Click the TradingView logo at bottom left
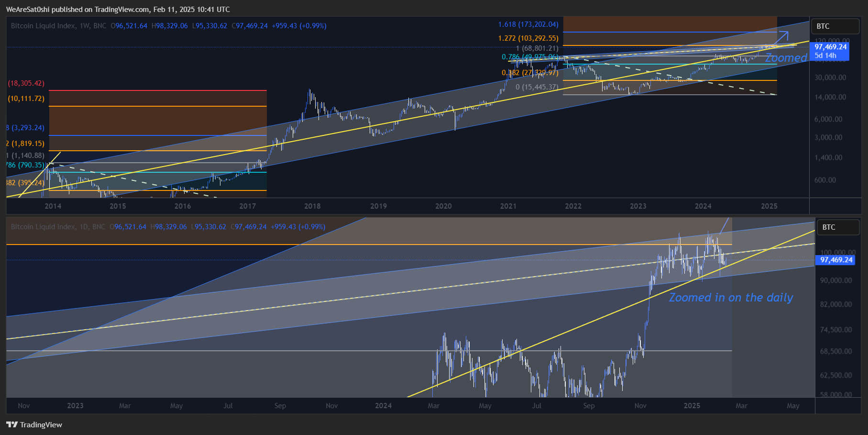 [x=34, y=424]
